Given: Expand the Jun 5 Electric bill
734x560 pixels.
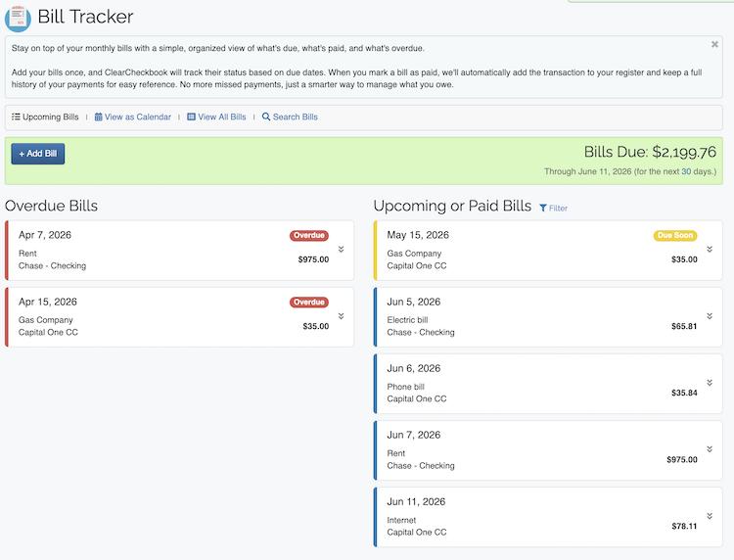Looking at the screenshot, I should click(710, 316).
